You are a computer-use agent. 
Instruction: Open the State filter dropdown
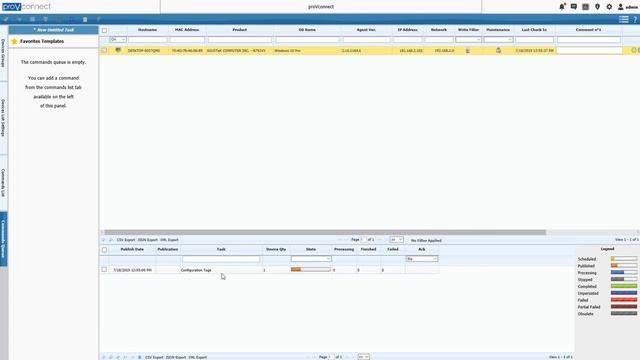[x=311, y=259]
